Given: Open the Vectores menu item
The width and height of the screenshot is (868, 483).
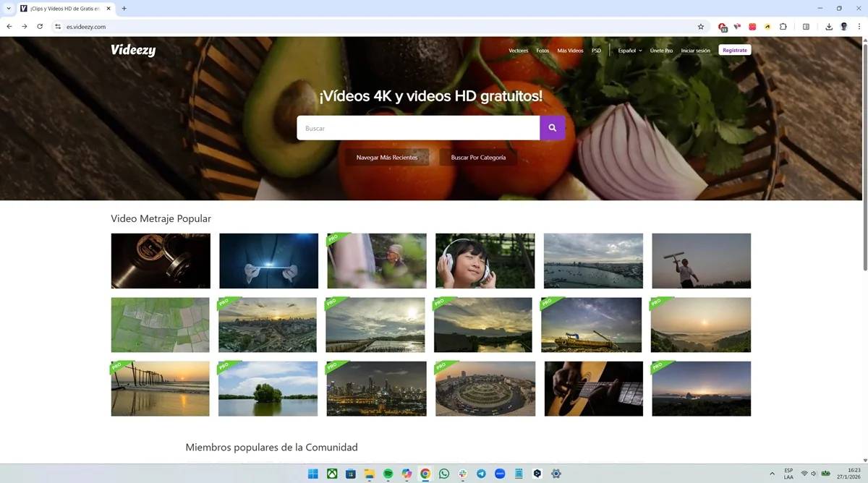Looking at the screenshot, I should click(x=519, y=51).
